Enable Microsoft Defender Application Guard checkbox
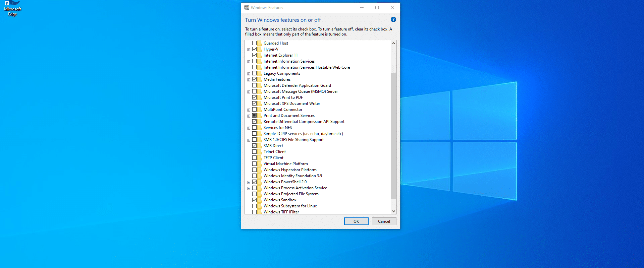The image size is (644, 268). [255, 85]
